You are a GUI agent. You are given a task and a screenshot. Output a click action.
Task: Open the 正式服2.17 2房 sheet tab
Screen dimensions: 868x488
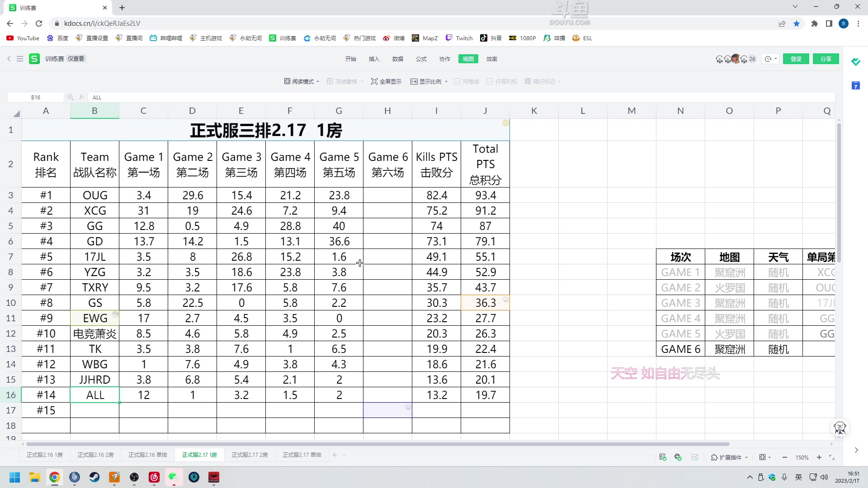click(250, 455)
